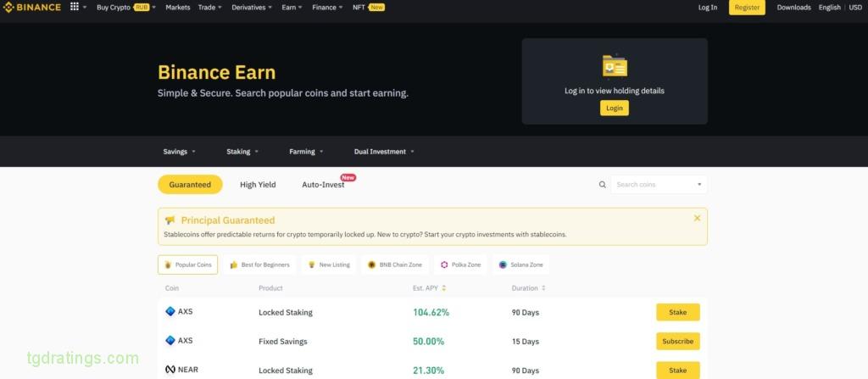The width and height of the screenshot is (868, 379).
Task: Click the yellow Login button
Action: coord(615,108)
